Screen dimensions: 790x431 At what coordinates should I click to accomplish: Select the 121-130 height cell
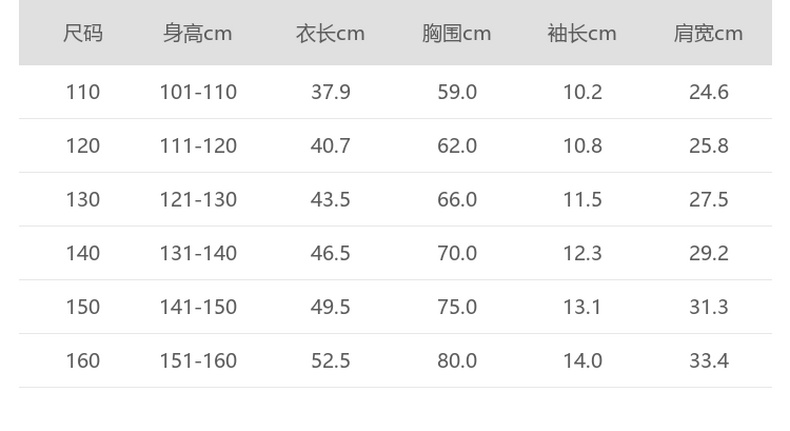[198, 199]
